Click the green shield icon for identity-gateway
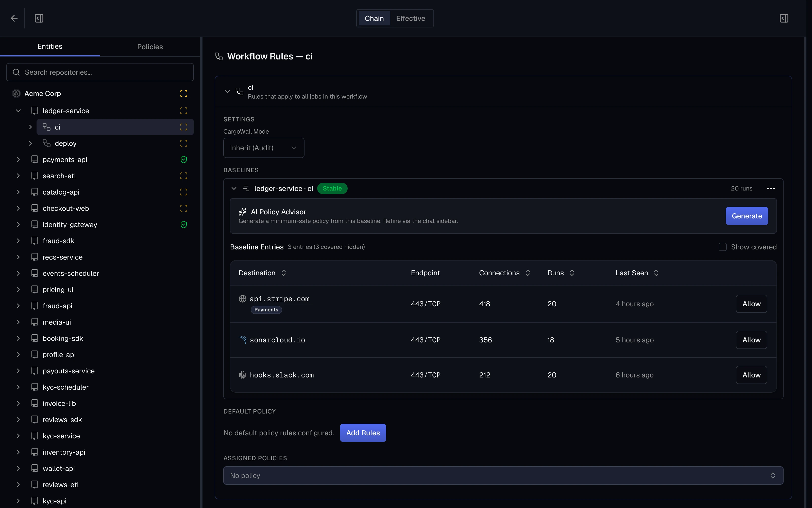Viewport: 812px width, 508px height. click(183, 225)
